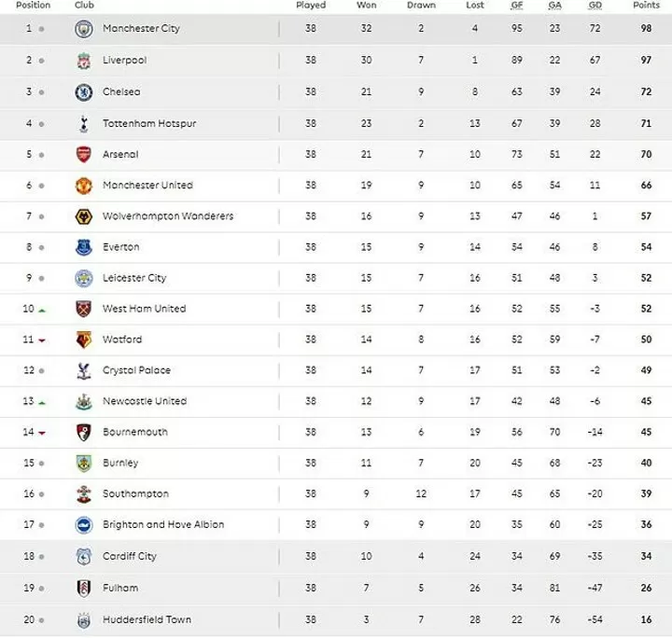Click the Fulham club badge
Screen dimensions: 672x638
click(84, 588)
